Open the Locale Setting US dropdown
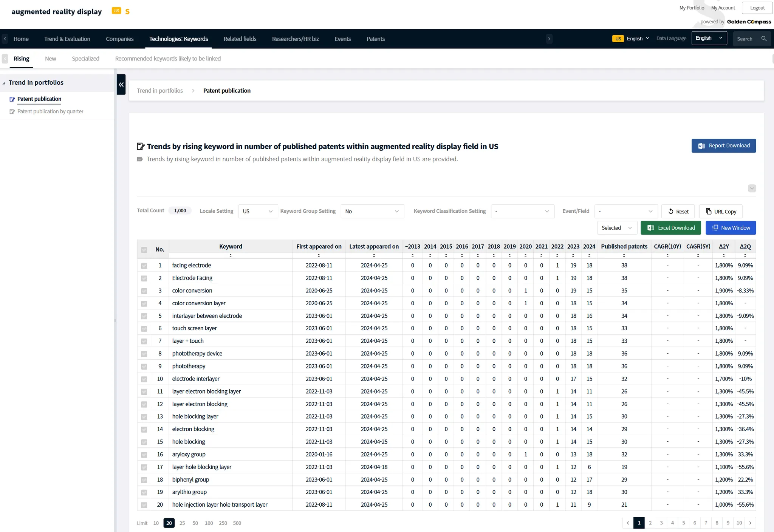This screenshot has height=532, width=774. coord(258,211)
